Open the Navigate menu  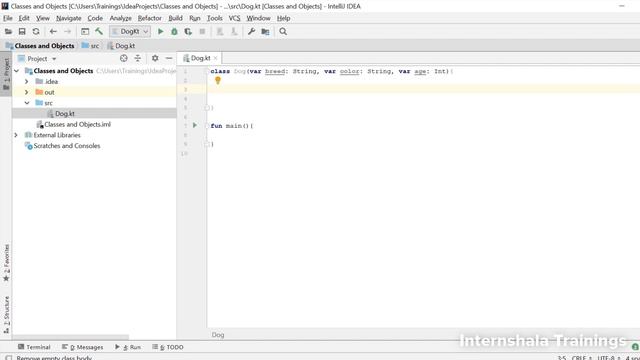[69, 18]
